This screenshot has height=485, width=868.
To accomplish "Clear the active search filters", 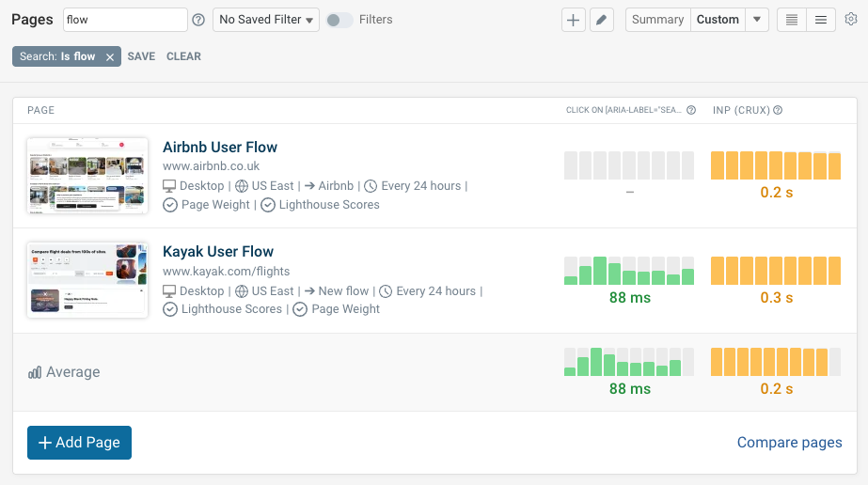I will click(x=183, y=56).
